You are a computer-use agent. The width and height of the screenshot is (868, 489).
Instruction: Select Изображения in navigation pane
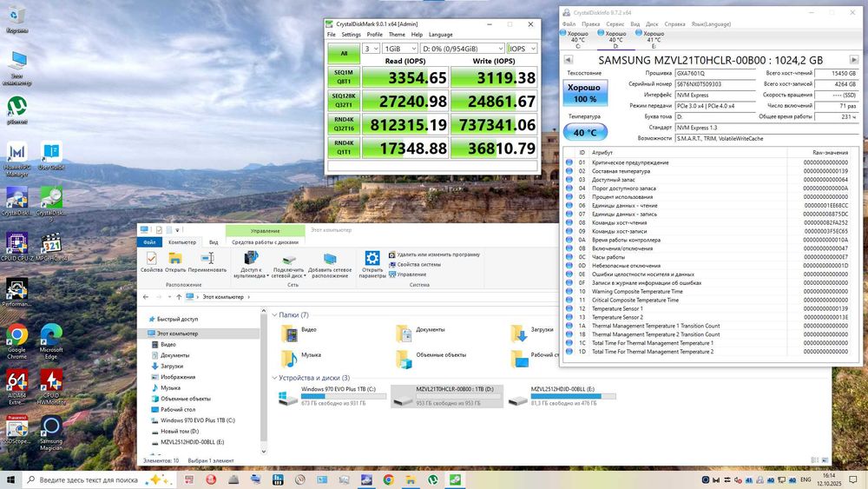coord(178,377)
